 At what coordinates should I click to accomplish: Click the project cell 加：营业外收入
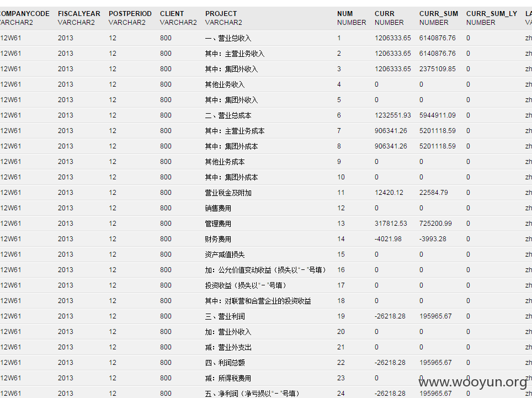[x=228, y=332]
